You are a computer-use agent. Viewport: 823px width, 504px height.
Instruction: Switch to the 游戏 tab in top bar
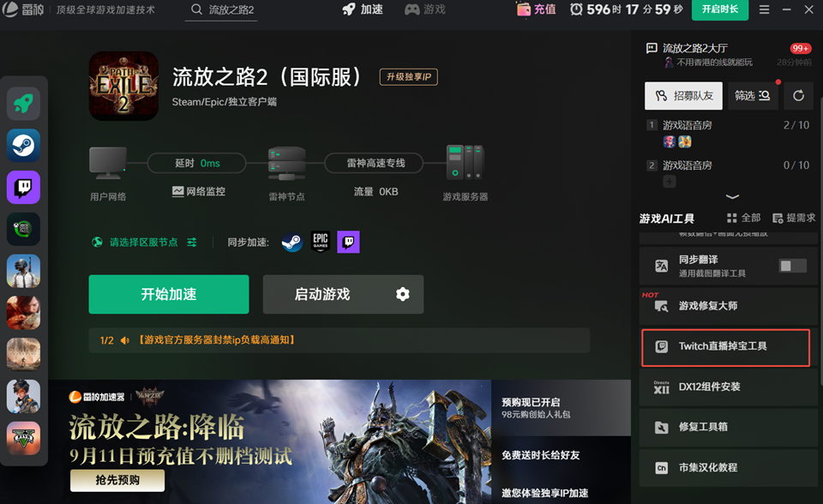(424, 11)
